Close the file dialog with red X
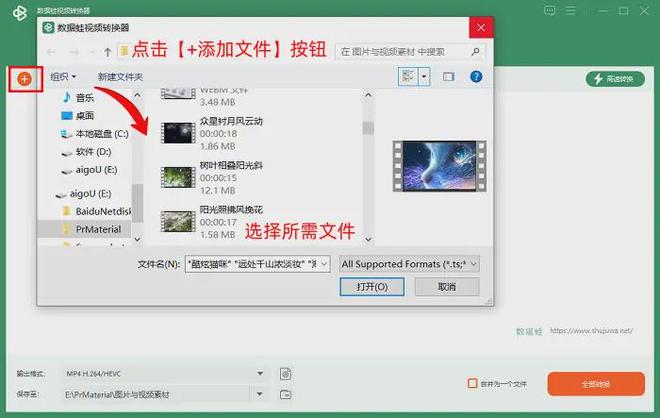Viewport: 660px width, 418px height. click(481, 28)
